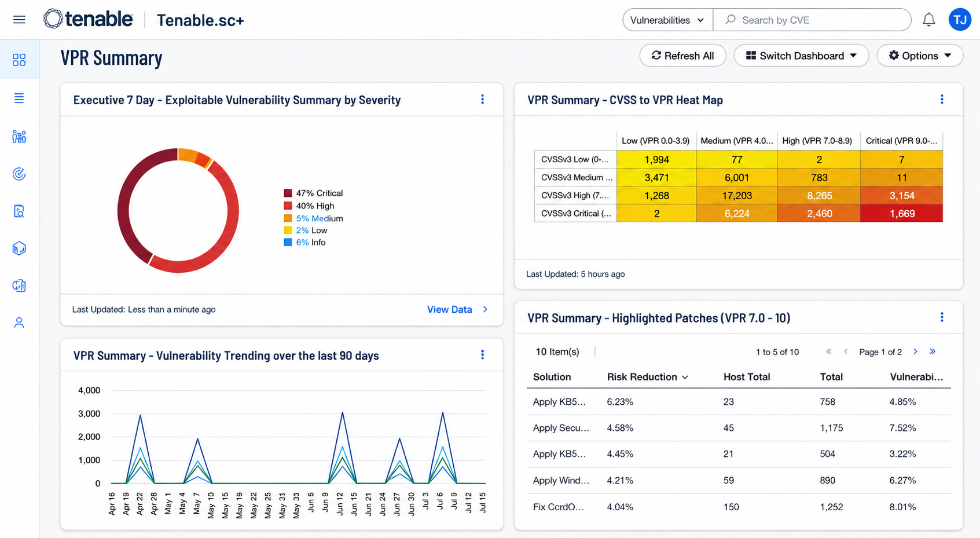Select the Apply Wind... patch row
980x538 pixels.
[x=739, y=480]
